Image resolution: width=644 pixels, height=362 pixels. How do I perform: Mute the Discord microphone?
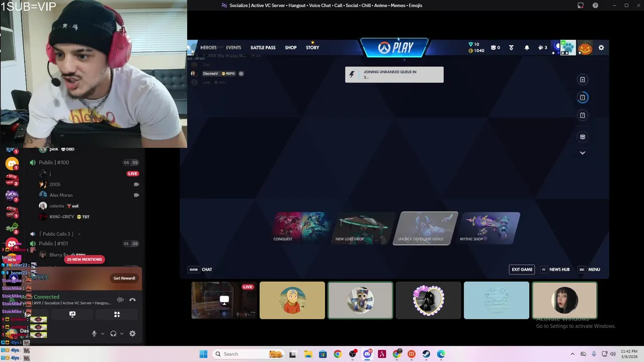click(x=94, y=333)
